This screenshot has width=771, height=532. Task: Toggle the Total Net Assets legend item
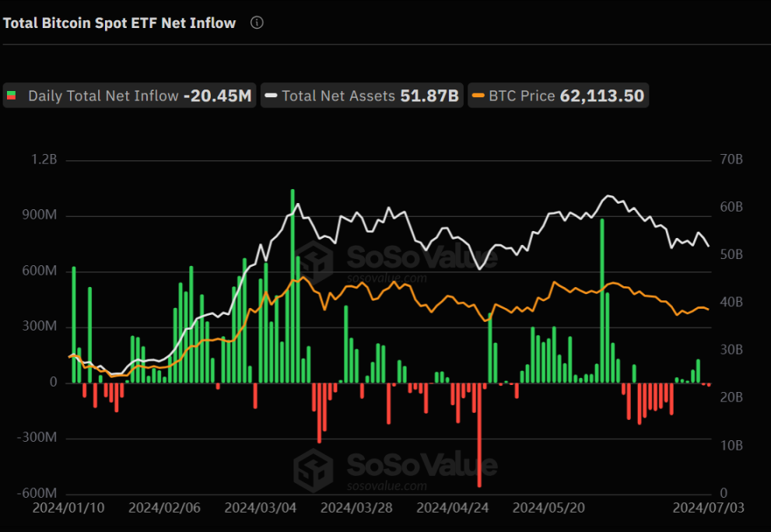point(362,96)
